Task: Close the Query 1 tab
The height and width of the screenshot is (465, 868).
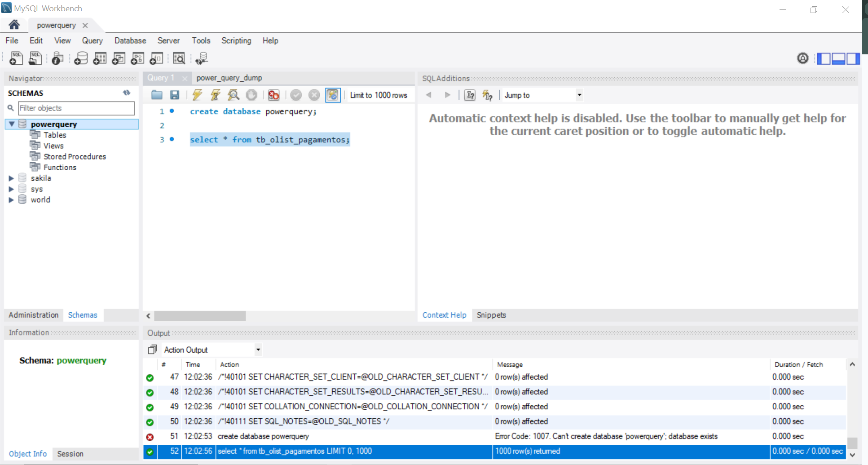Action: (x=185, y=78)
